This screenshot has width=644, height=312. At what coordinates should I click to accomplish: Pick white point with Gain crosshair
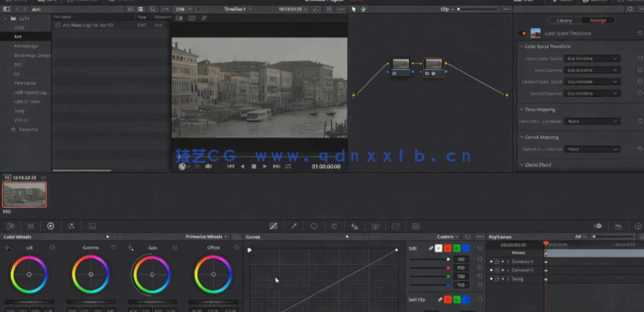[x=131, y=248]
